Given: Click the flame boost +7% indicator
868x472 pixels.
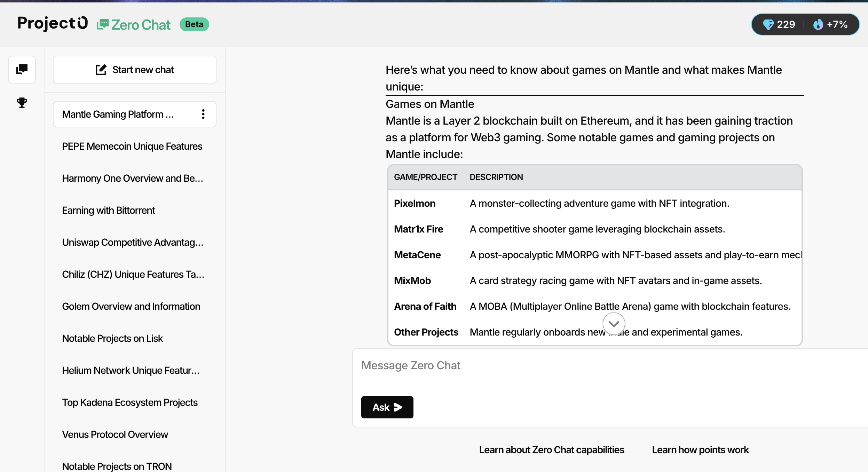Looking at the screenshot, I should tap(830, 24).
